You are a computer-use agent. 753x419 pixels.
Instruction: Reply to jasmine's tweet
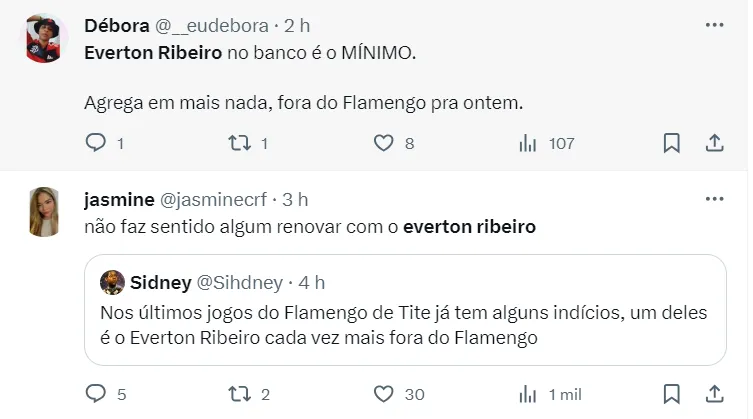tap(96, 394)
